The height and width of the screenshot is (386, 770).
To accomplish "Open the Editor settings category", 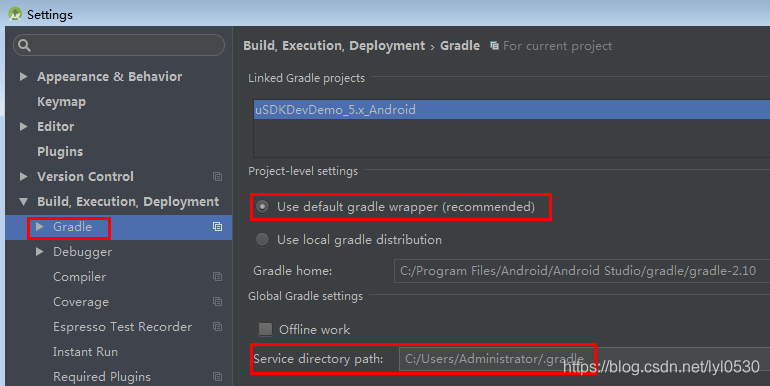I will coord(55,127).
